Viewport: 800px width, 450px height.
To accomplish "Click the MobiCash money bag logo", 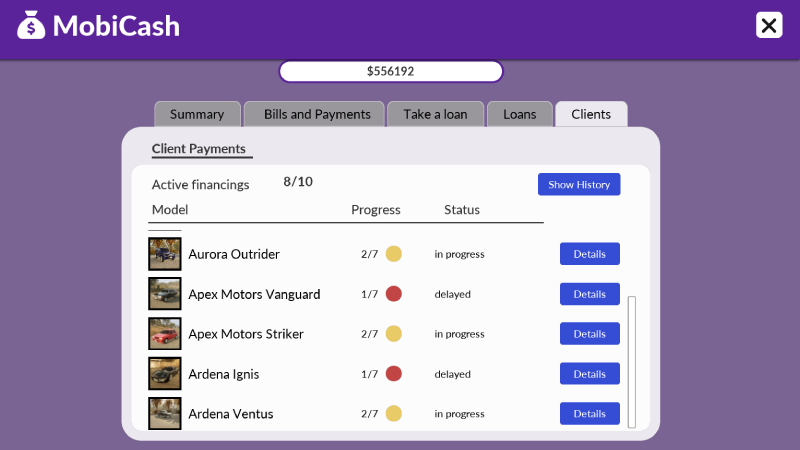I will 31,25.
